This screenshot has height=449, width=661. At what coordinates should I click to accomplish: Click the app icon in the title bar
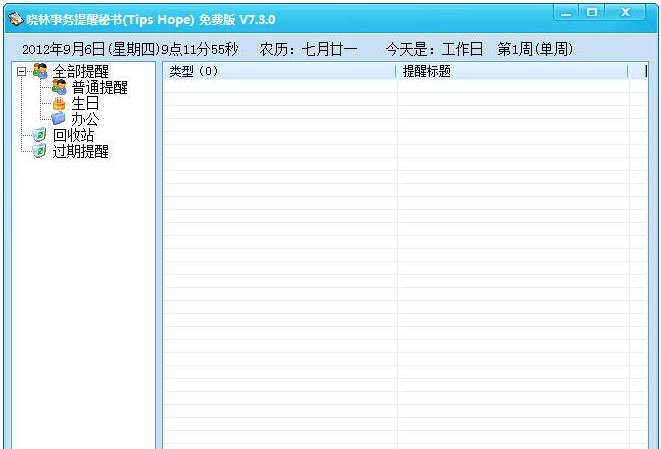(15, 19)
